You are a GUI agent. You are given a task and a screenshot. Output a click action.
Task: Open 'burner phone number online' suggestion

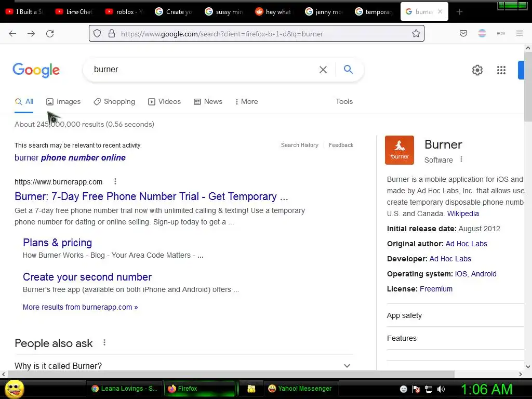coord(70,157)
